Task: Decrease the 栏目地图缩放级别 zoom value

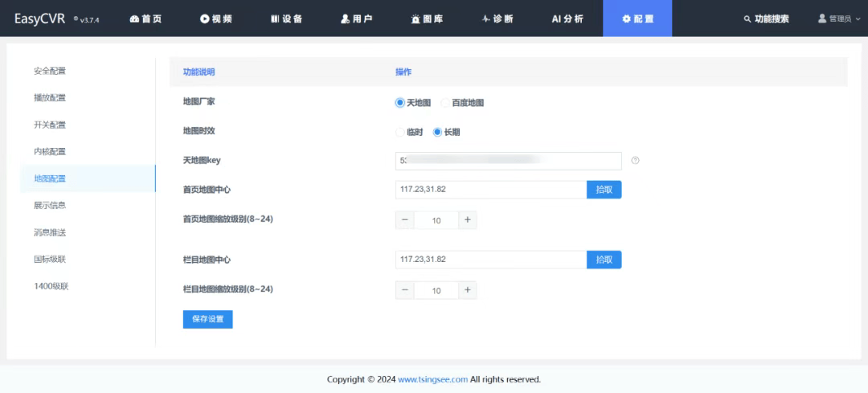Action: 405,290
